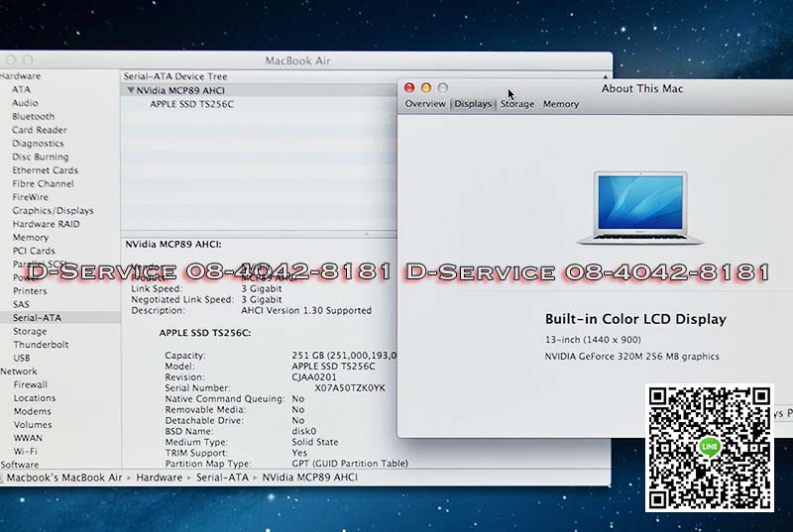Click the revision value CJAA0201
Screen dimensions: 793x532
click(314, 376)
